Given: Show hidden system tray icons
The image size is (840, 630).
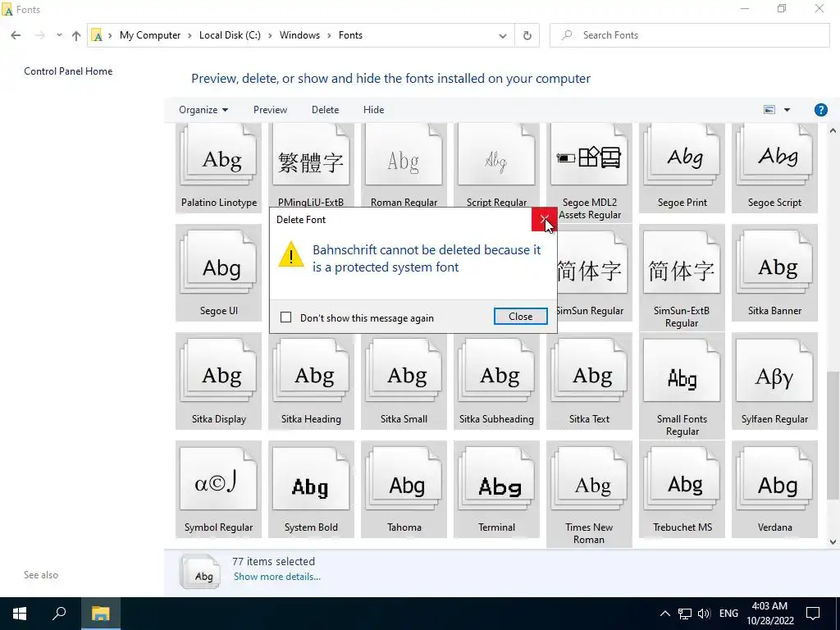Looking at the screenshot, I should pyautogui.click(x=664, y=614).
